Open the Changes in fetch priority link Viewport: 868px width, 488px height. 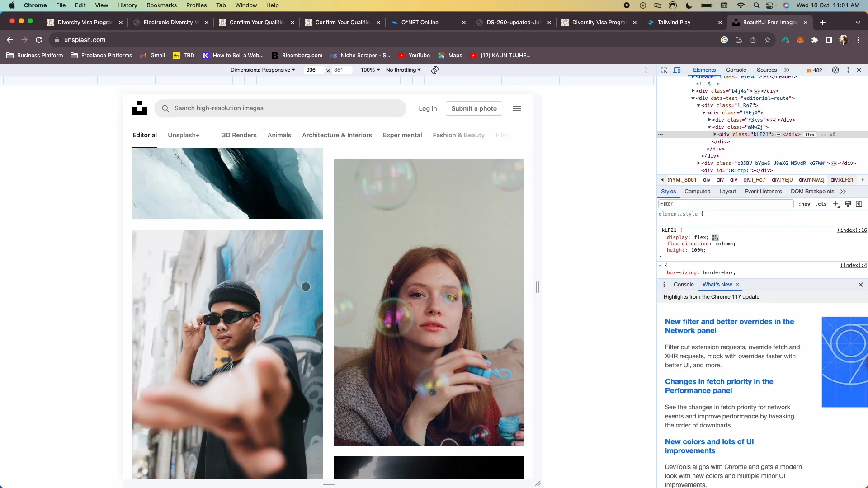719,386
